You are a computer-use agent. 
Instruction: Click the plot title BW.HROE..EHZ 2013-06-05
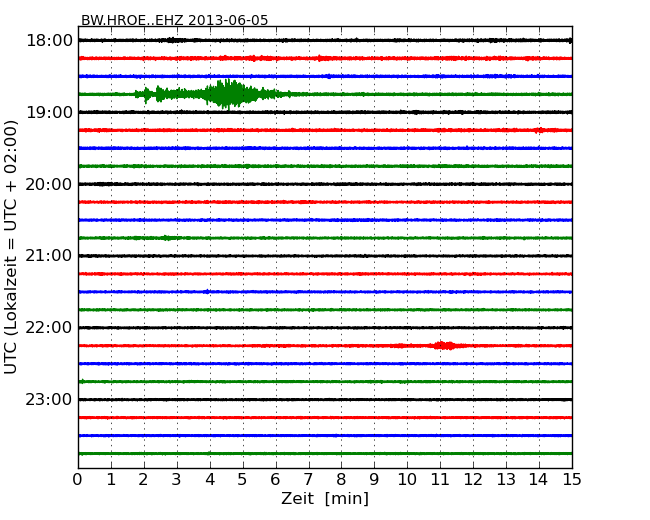point(175,20)
